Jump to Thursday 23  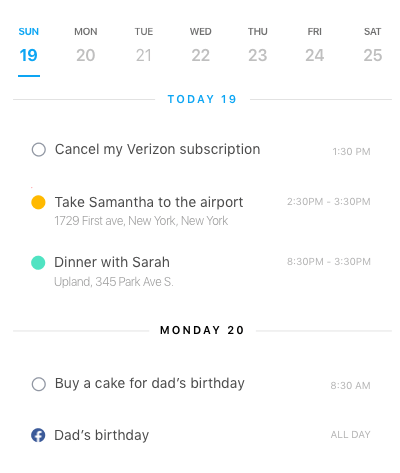click(x=258, y=46)
